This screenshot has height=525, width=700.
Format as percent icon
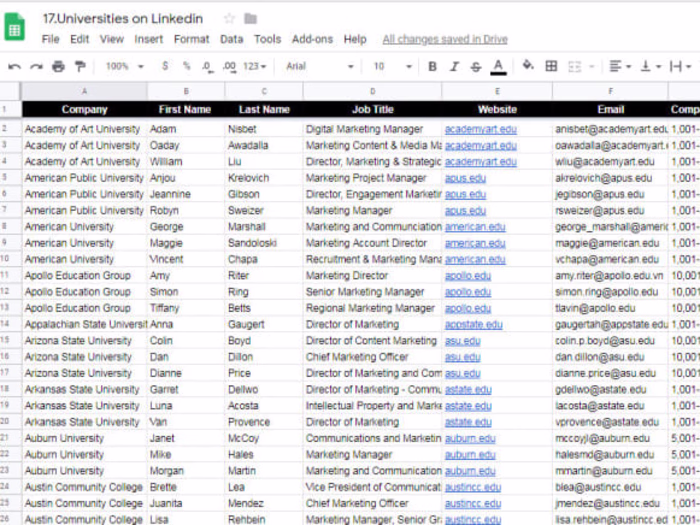(x=186, y=66)
